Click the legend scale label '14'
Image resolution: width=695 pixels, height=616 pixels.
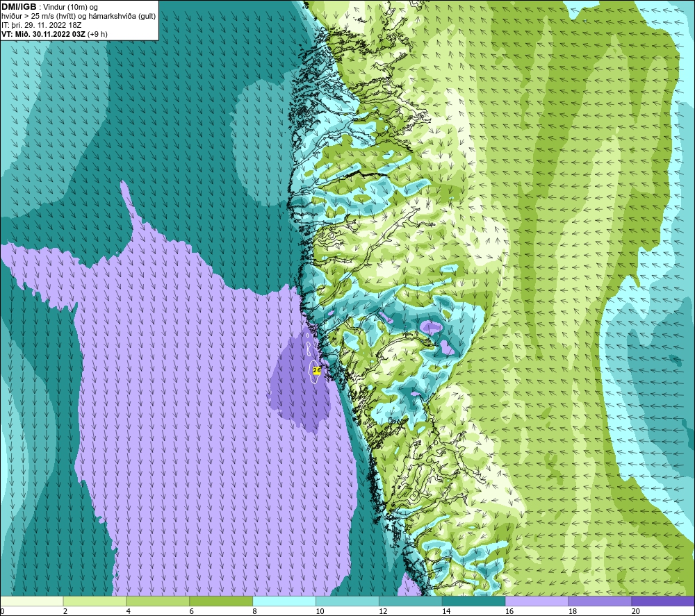point(446,611)
